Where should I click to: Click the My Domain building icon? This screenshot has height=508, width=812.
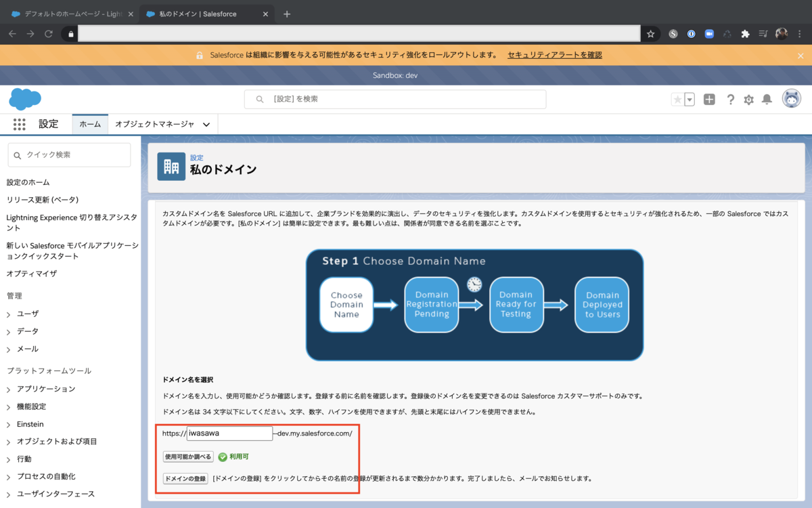coord(171,167)
